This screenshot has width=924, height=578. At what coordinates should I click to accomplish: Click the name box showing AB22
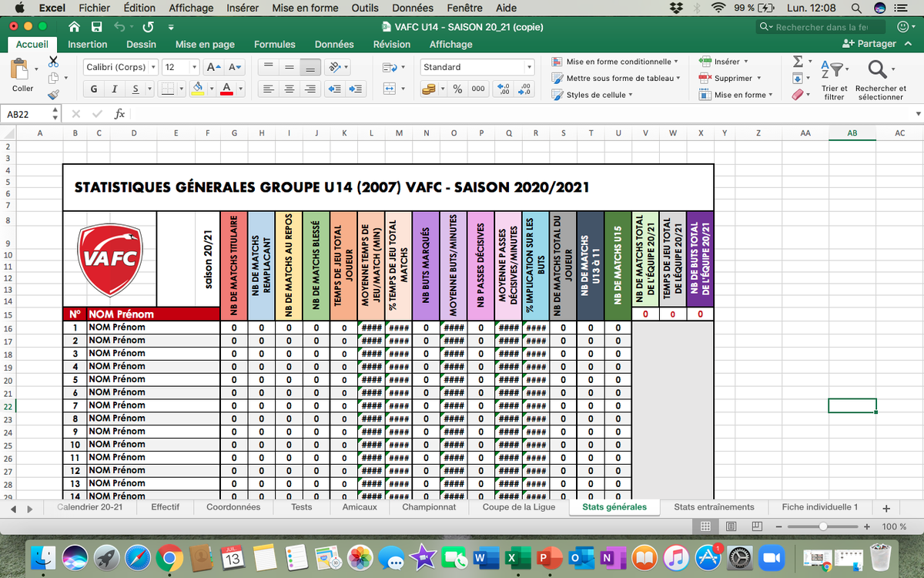(32, 114)
